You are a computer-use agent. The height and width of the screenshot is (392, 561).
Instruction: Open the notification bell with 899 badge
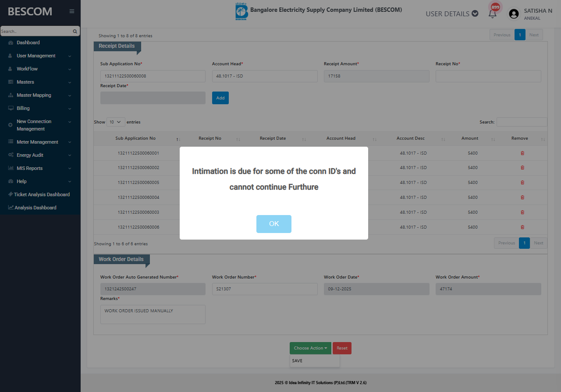(x=493, y=14)
